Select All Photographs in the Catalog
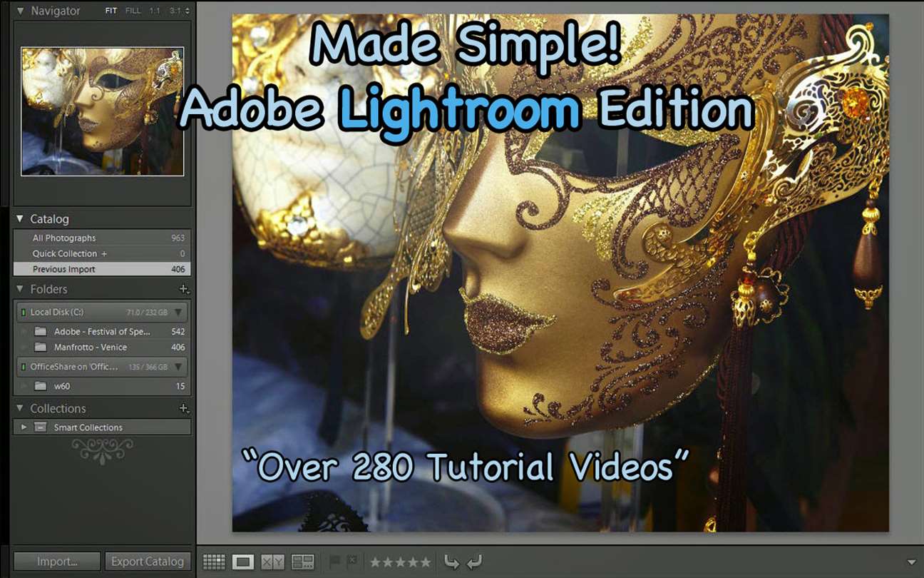 point(102,238)
